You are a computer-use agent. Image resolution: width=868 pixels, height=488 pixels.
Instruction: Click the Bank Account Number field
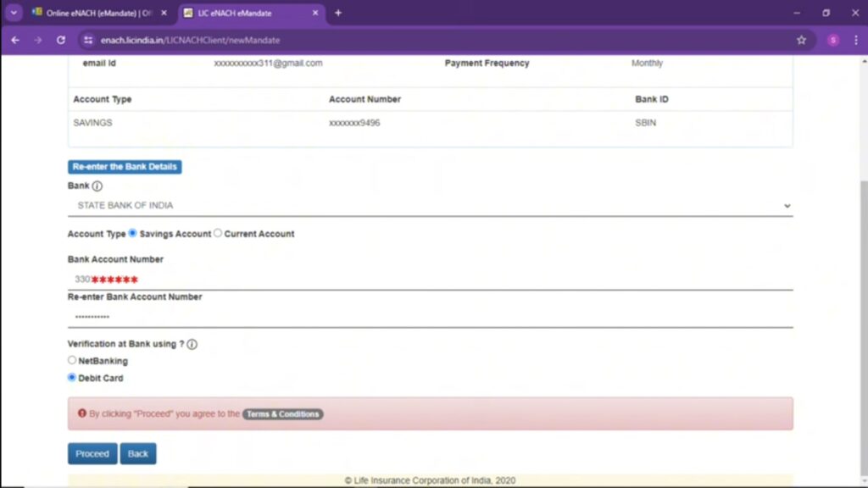(x=430, y=280)
